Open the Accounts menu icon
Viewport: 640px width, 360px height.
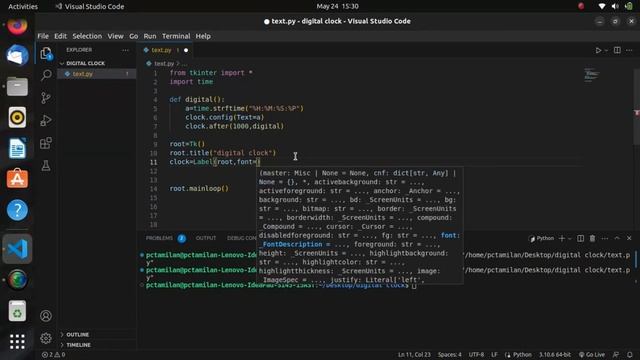pos(46,316)
